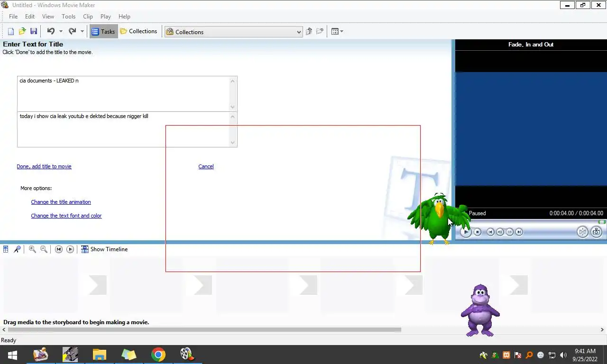Select the Movie Maker taskbar icon
The image size is (607, 364).
pyautogui.click(x=187, y=355)
